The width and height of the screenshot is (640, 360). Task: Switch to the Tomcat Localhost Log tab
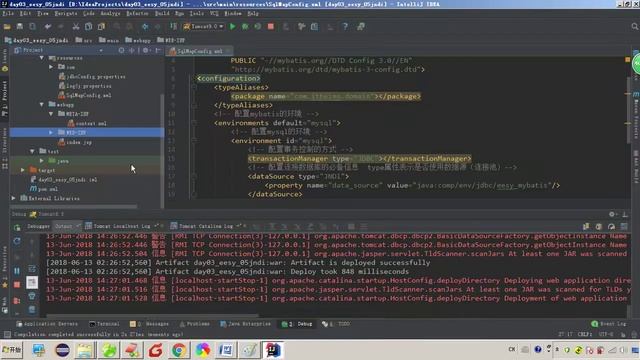coord(122,226)
